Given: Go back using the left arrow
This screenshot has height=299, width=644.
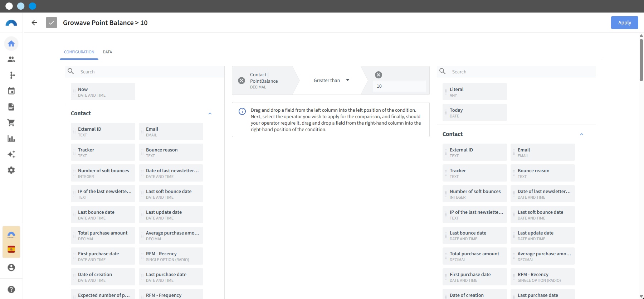Looking at the screenshot, I should (34, 23).
